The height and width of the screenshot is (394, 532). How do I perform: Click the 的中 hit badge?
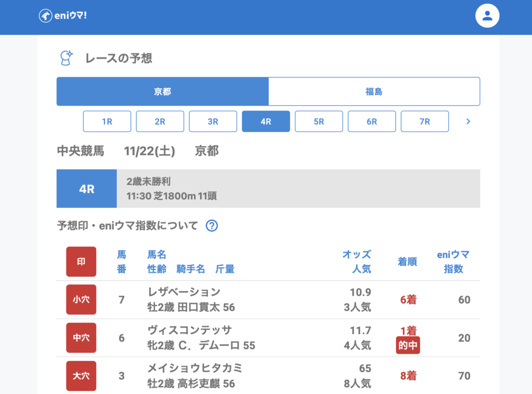pos(408,345)
